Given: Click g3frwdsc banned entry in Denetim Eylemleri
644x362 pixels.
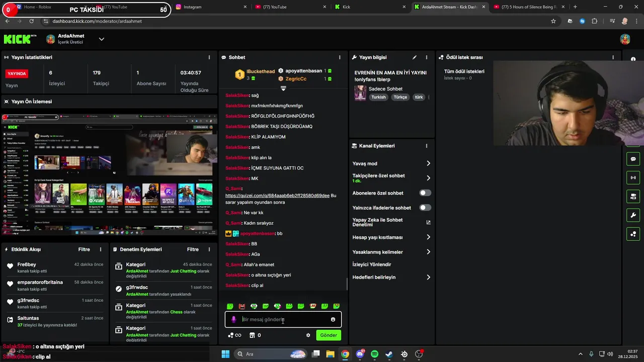Looking at the screenshot, I should (x=164, y=291).
